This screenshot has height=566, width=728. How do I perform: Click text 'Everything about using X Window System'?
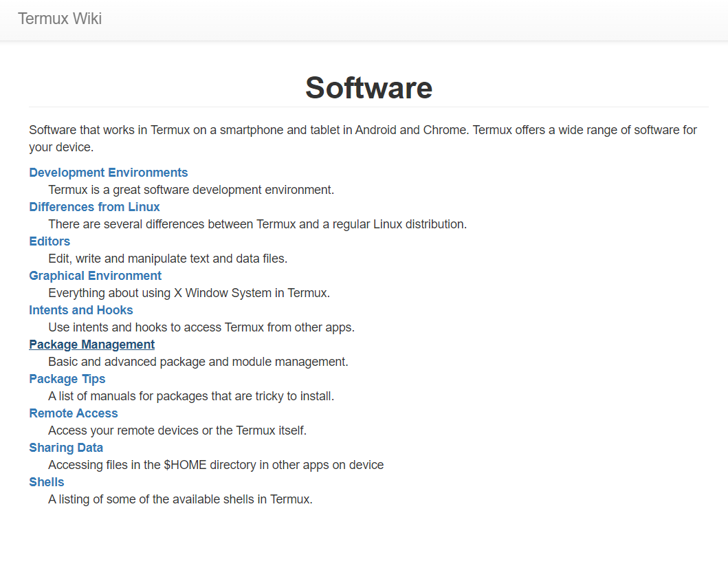159,293
